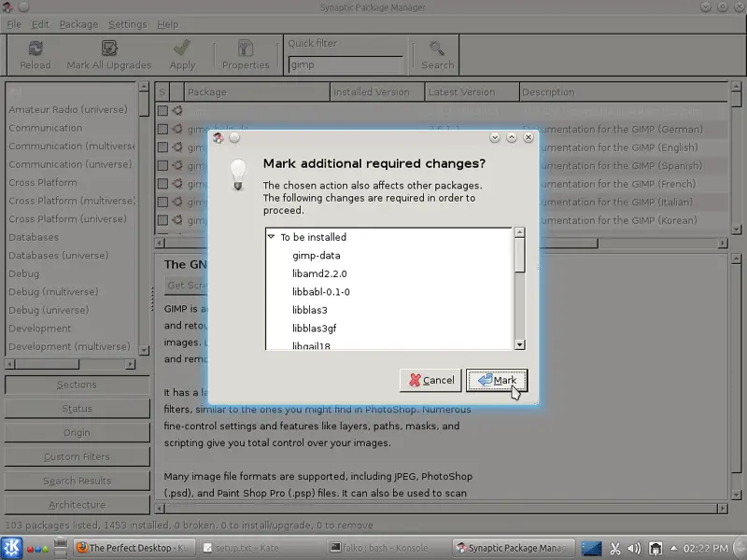Click the Search Results button
This screenshot has width=747, height=560.
(x=78, y=481)
